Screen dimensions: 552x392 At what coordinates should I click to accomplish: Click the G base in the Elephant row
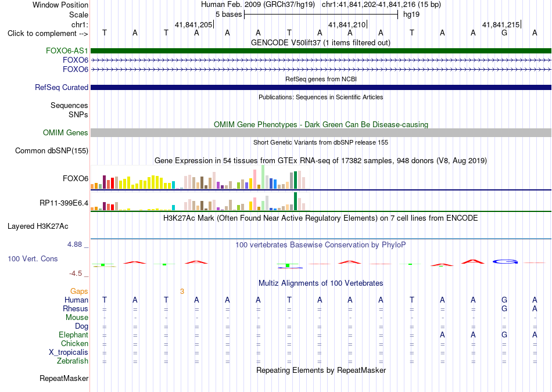pyautogui.click(x=504, y=335)
